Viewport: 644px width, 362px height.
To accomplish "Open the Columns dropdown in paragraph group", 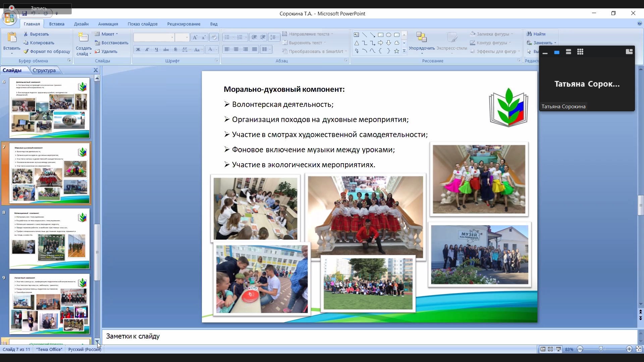I will pos(266,49).
